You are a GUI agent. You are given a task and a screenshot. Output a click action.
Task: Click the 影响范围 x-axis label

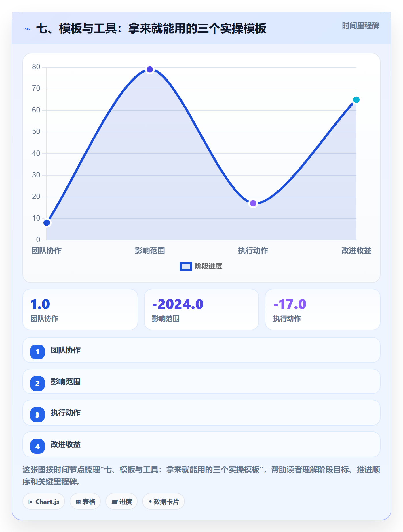tap(150, 251)
